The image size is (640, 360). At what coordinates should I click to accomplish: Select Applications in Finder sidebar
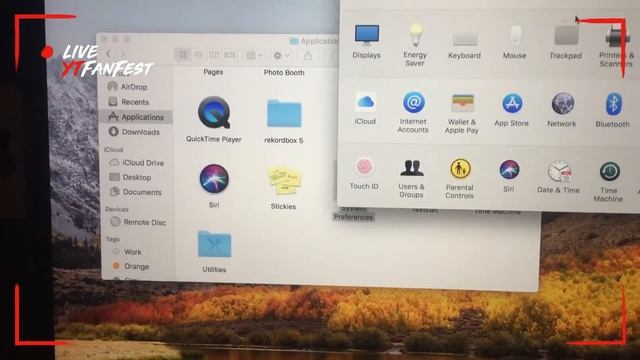[x=136, y=117]
